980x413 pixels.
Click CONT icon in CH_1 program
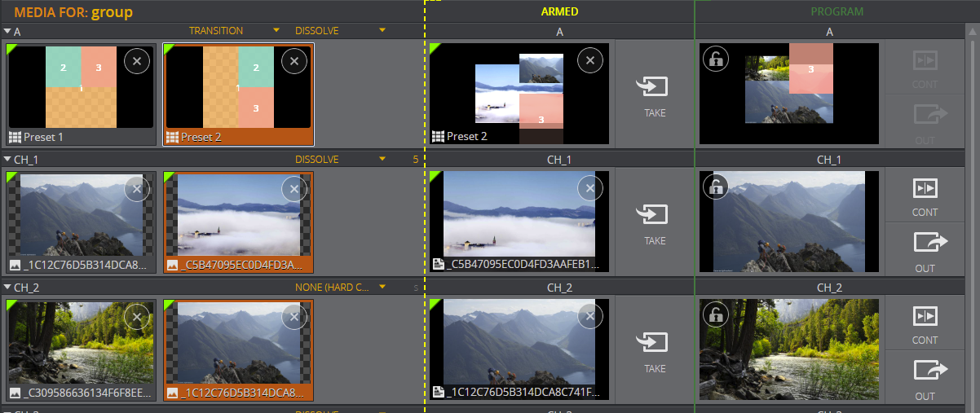tap(925, 188)
